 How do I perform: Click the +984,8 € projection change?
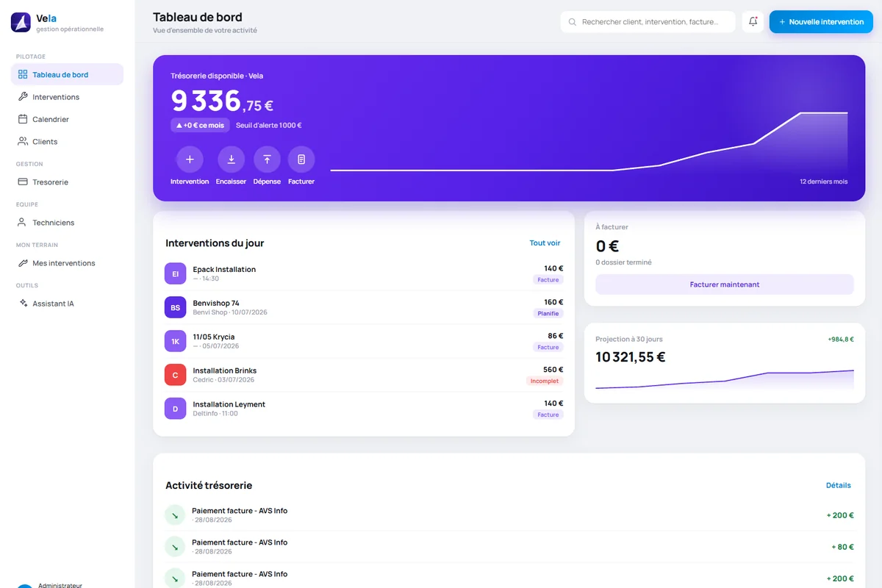[841, 340]
